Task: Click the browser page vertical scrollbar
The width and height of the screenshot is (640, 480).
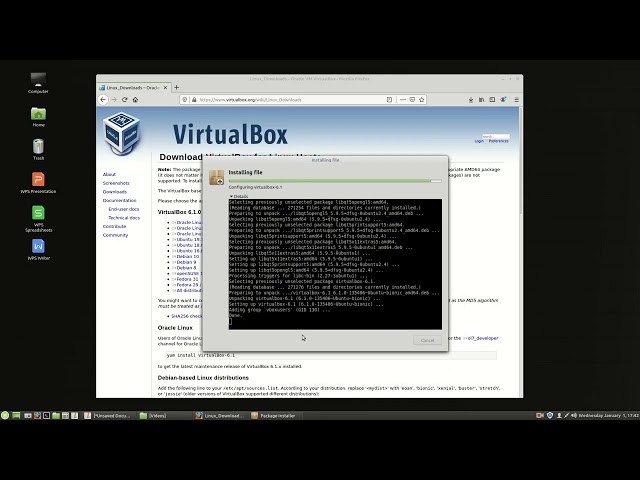Action: pyautogui.click(x=520, y=161)
